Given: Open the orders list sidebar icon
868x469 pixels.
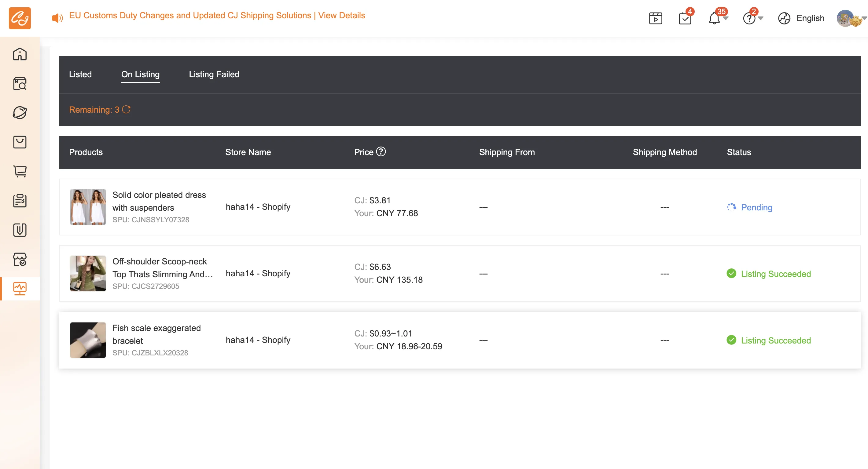Looking at the screenshot, I should (20, 201).
